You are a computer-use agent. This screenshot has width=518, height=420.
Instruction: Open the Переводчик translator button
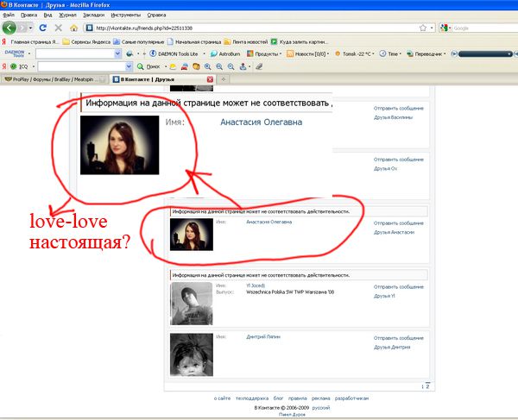[425, 53]
